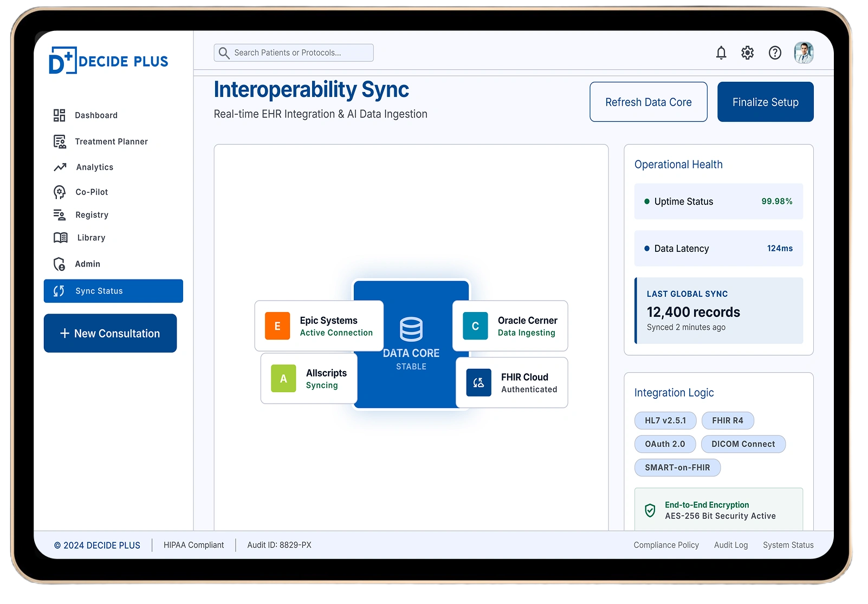
Task: Click Audit ID: 8829-PX text
Action: point(280,545)
